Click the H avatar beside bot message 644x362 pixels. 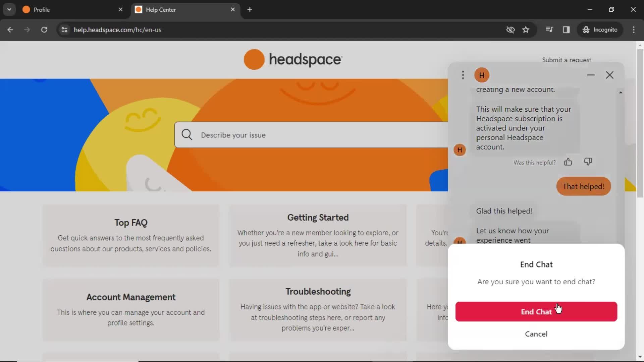(460, 150)
